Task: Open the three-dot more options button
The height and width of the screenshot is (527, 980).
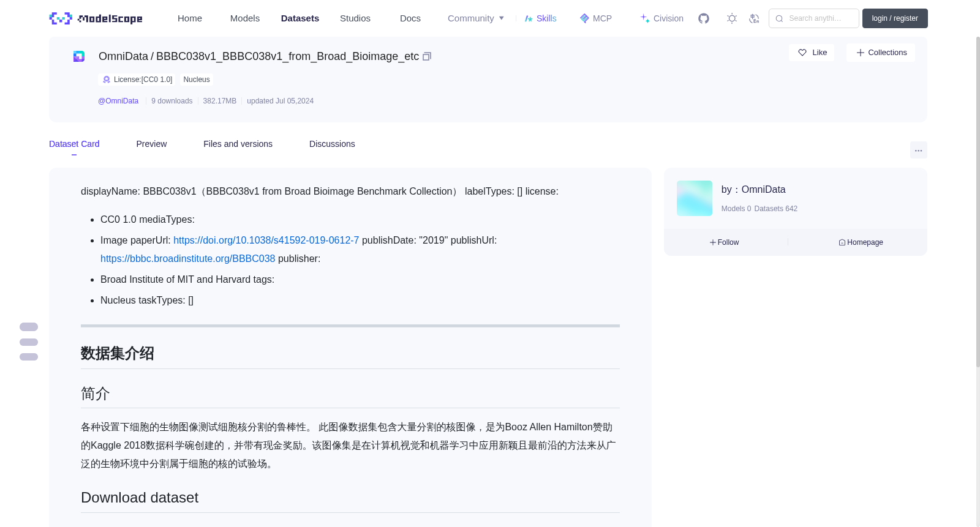Action: 918,150
